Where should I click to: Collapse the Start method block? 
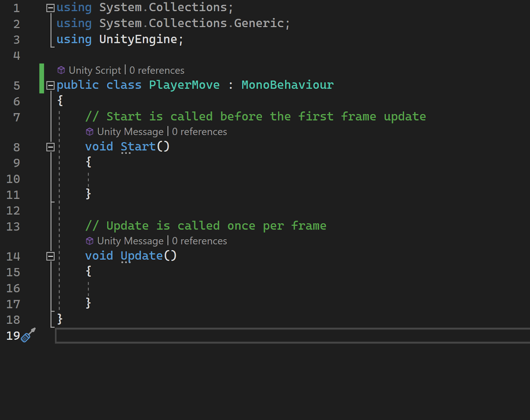click(x=50, y=147)
